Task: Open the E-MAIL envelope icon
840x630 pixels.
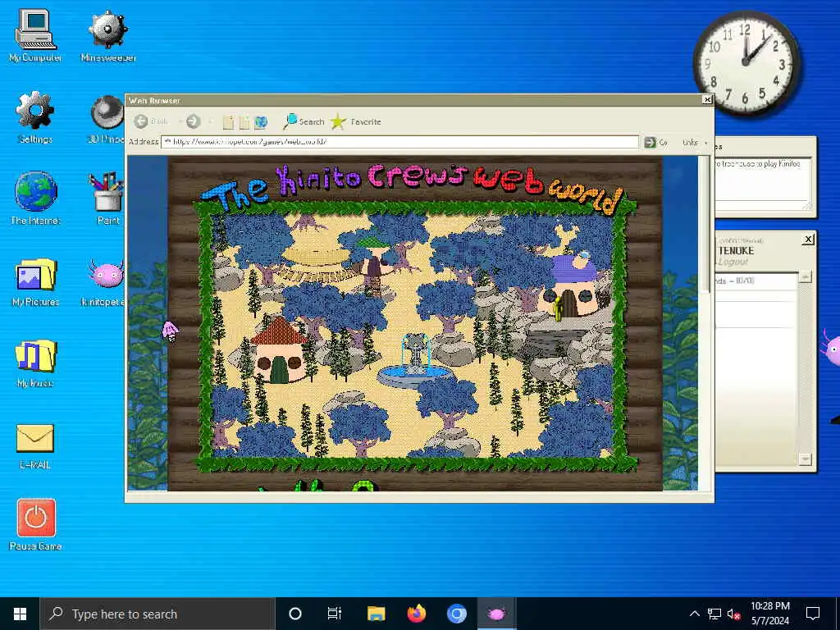Action: (35, 445)
